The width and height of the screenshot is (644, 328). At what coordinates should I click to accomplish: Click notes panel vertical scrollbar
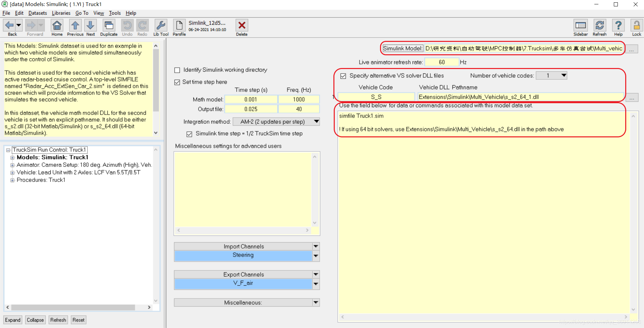click(156, 89)
